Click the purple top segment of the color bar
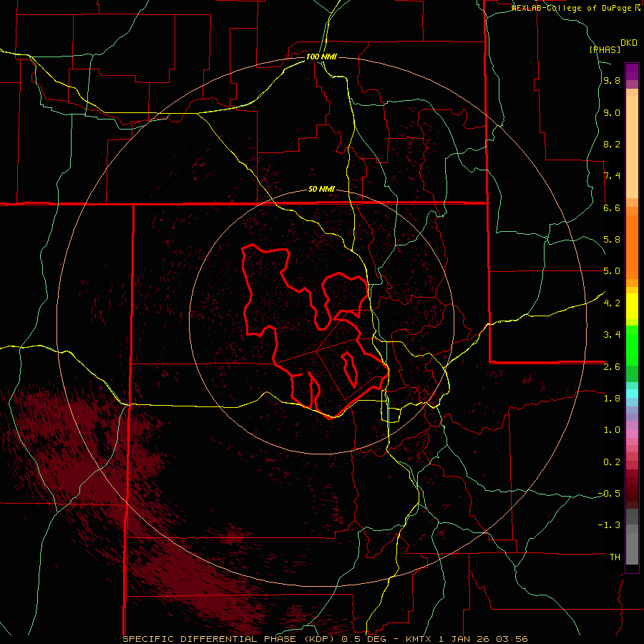Viewport: 644px width, 644px height. (x=632, y=72)
